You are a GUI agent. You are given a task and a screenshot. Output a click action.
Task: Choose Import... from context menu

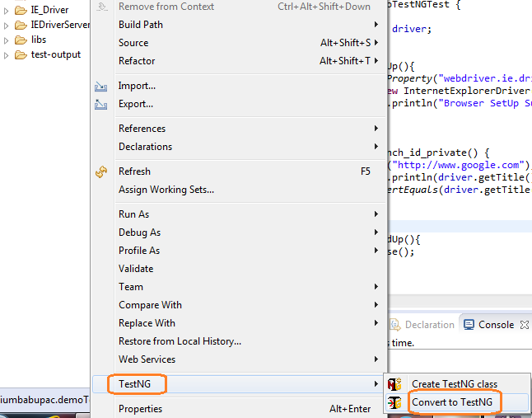239,86
